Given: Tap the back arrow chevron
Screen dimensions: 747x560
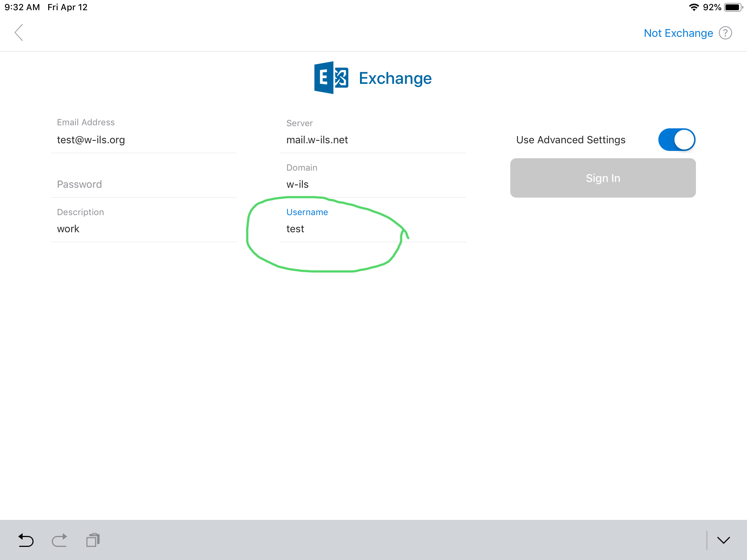Looking at the screenshot, I should click(19, 33).
